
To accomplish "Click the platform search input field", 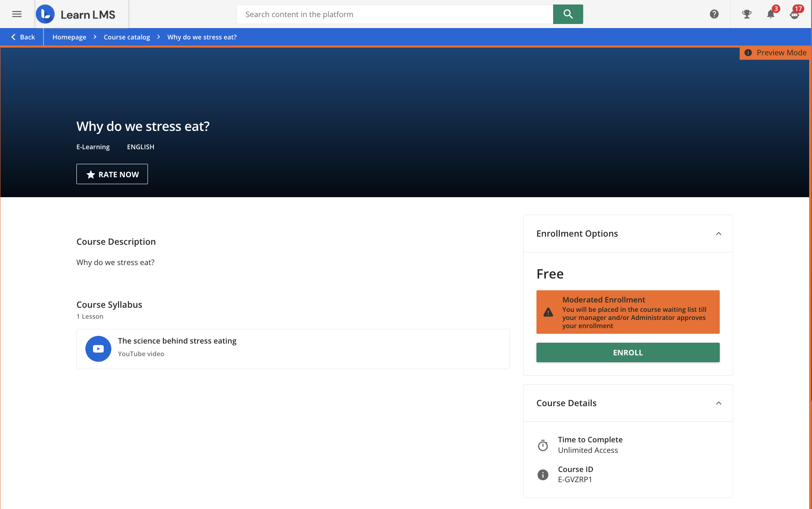I will point(394,14).
